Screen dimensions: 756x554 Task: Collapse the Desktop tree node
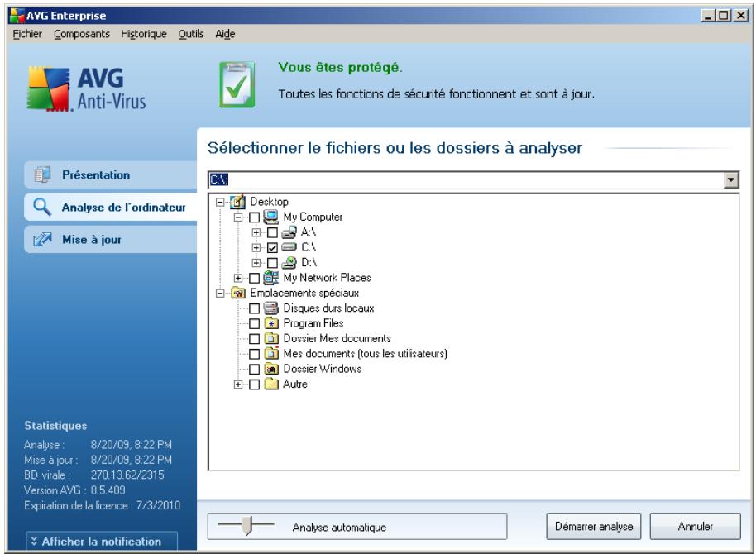(220, 202)
